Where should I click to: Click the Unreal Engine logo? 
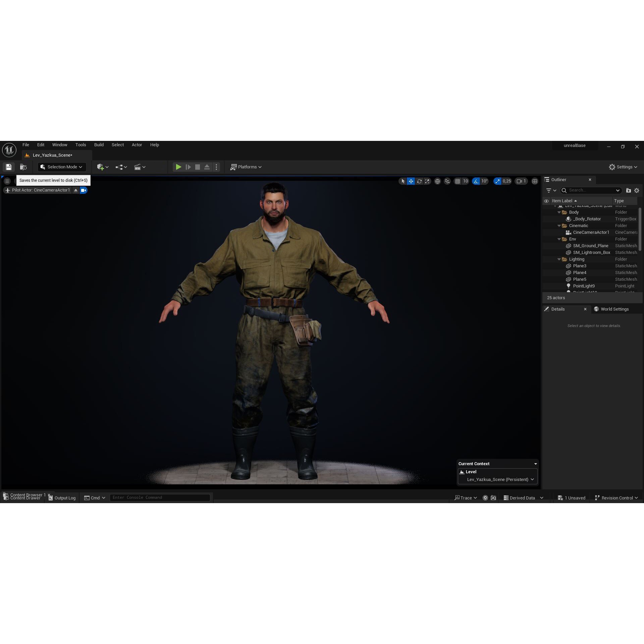coord(9,150)
